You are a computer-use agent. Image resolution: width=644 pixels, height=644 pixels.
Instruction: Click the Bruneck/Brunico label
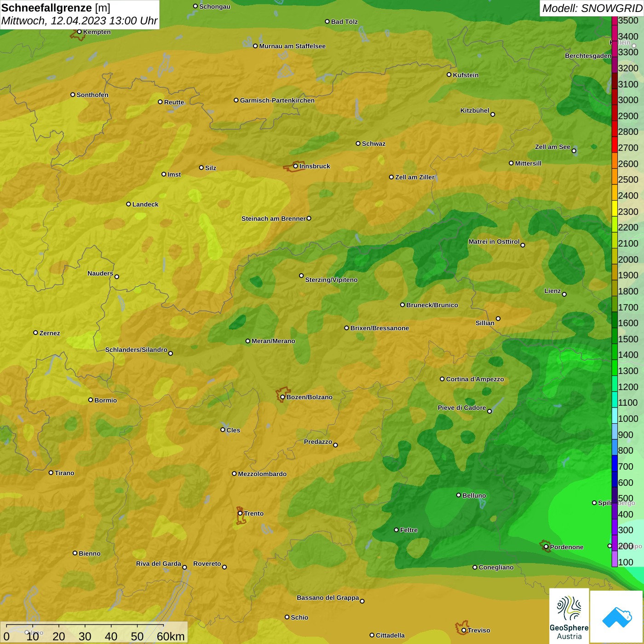[432, 305]
